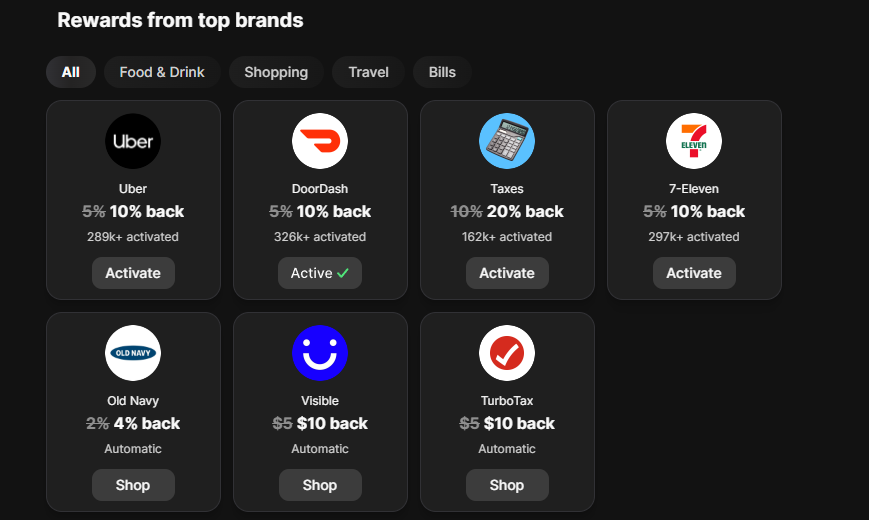Screen dimensions: 869x520
Task: Click the TurboTax checkmark logo
Action: (x=507, y=353)
